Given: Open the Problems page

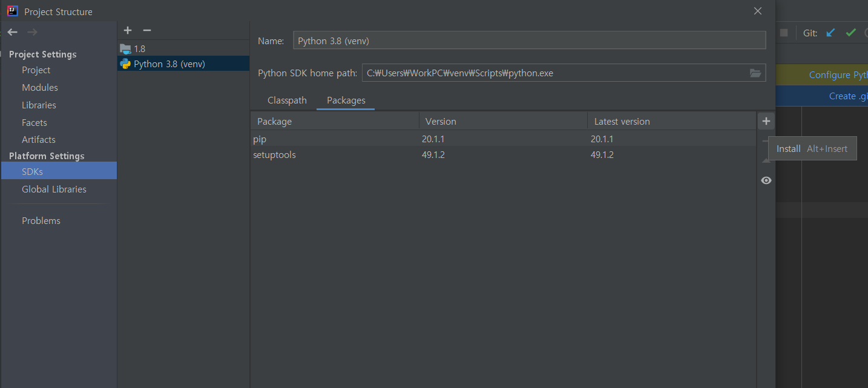Looking at the screenshot, I should pyautogui.click(x=41, y=221).
